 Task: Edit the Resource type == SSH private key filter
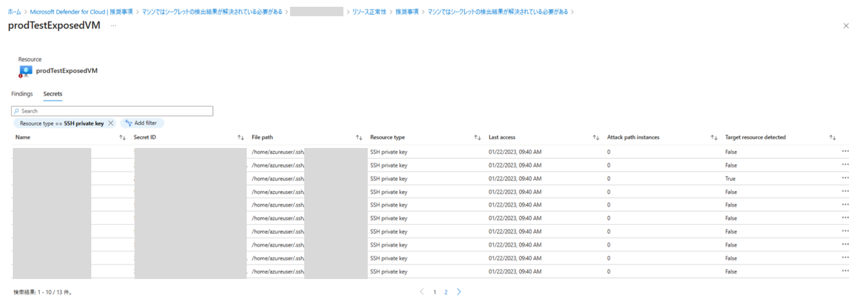62,123
